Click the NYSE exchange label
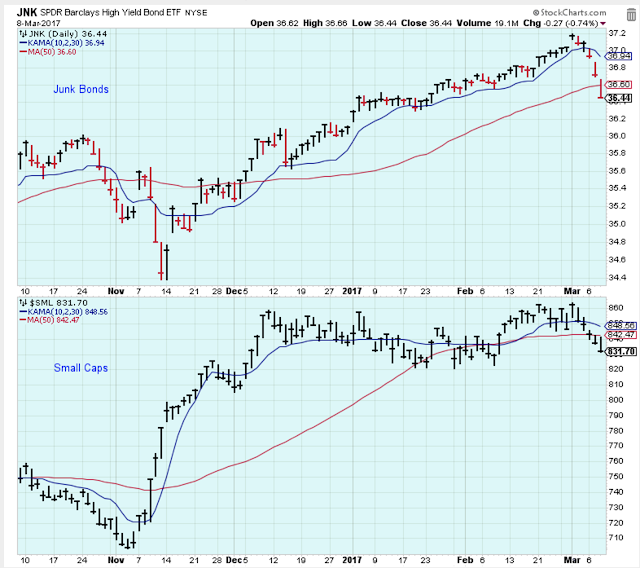Screen dimensions: 640x568 (x=196, y=13)
